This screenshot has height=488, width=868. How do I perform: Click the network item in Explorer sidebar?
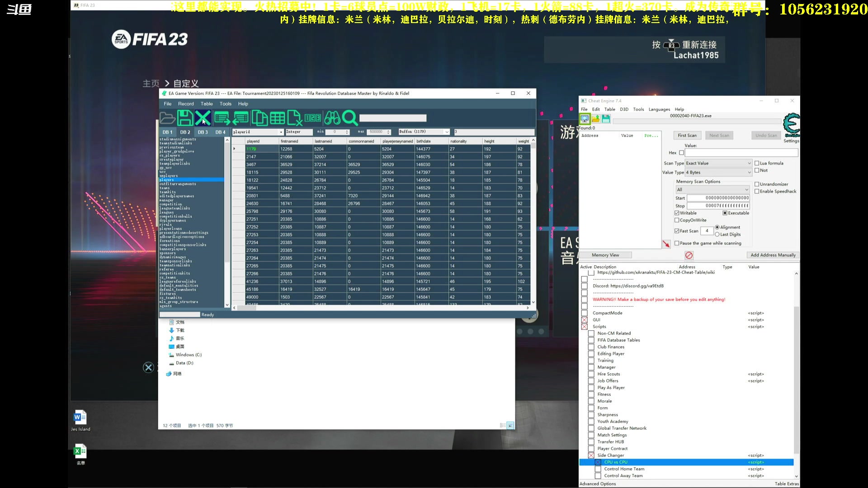pos(175,374)
